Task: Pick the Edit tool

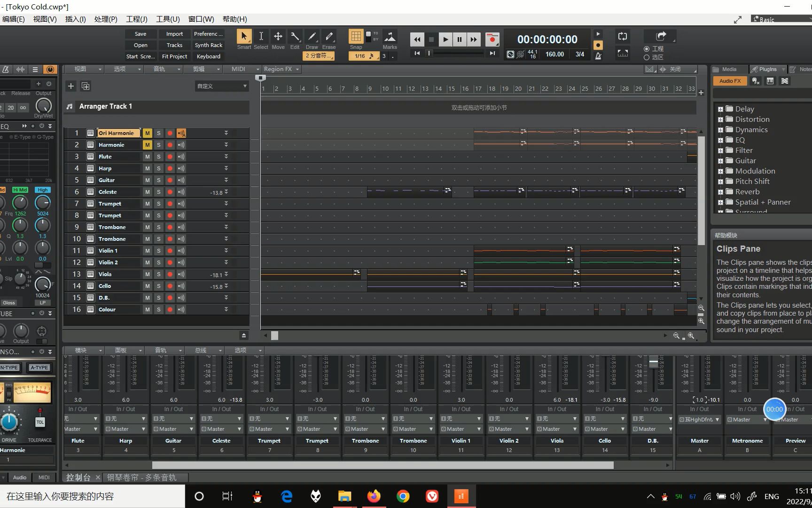Action: [x=295, y=36]
